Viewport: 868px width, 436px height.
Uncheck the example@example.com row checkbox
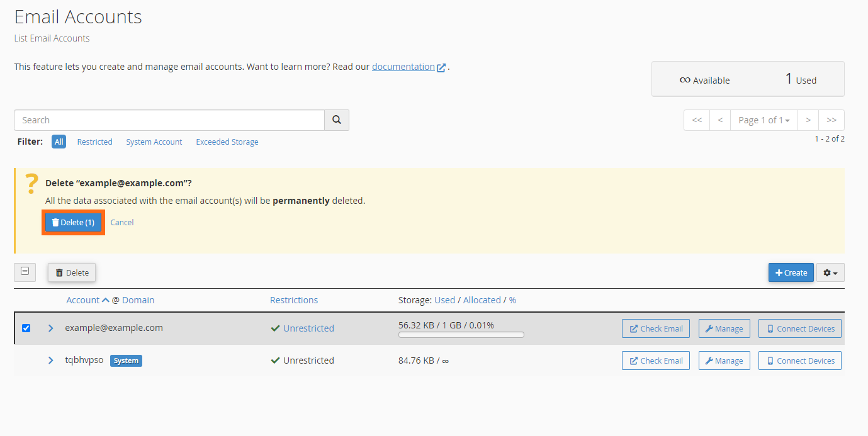pyautogui.click(x=26, y=328)
